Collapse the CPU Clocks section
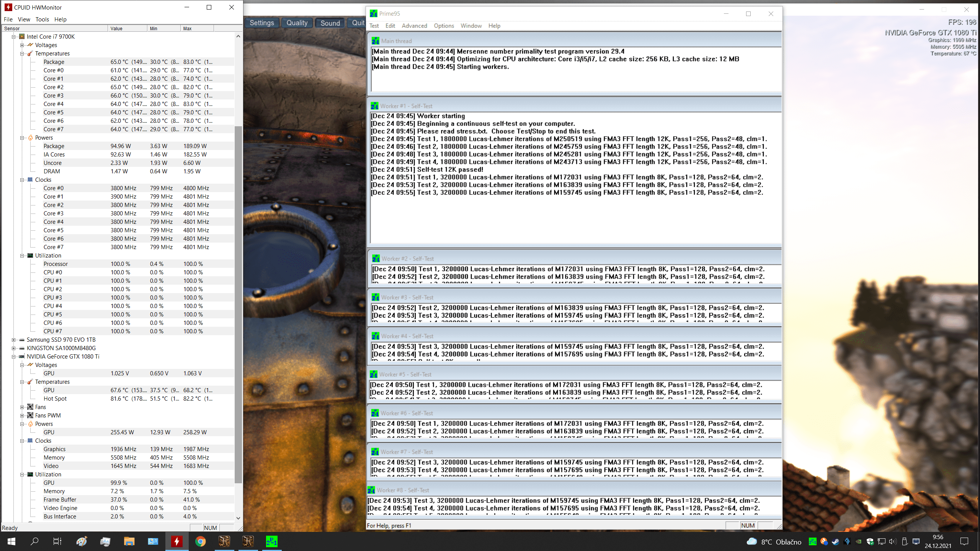980x551 pixels. [x=22, y=180]
